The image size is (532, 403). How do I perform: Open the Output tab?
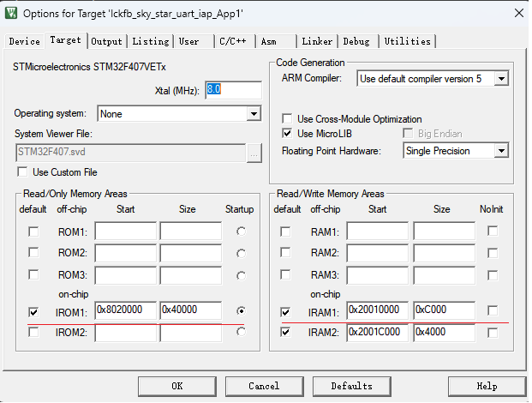coord(106,41)
